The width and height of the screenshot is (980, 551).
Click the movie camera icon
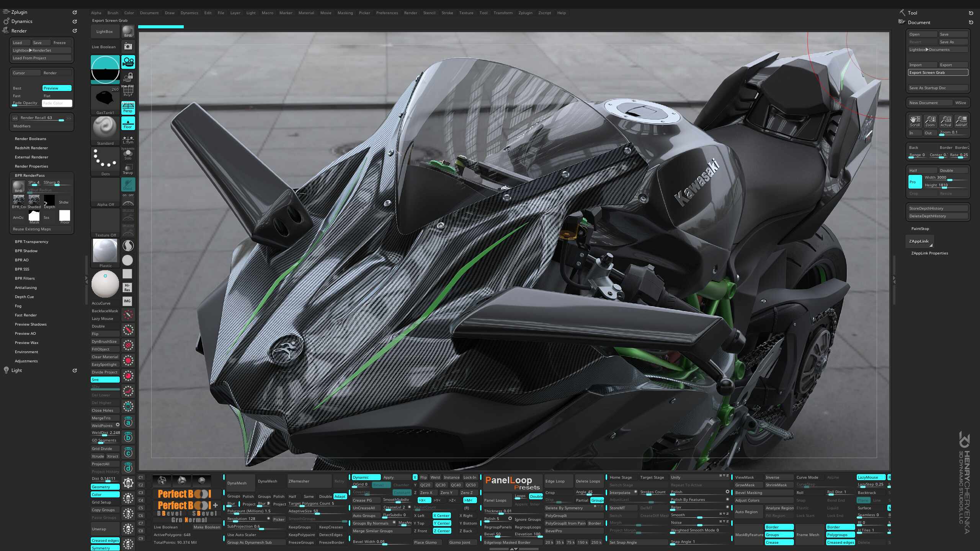click(x=128, y=62)
